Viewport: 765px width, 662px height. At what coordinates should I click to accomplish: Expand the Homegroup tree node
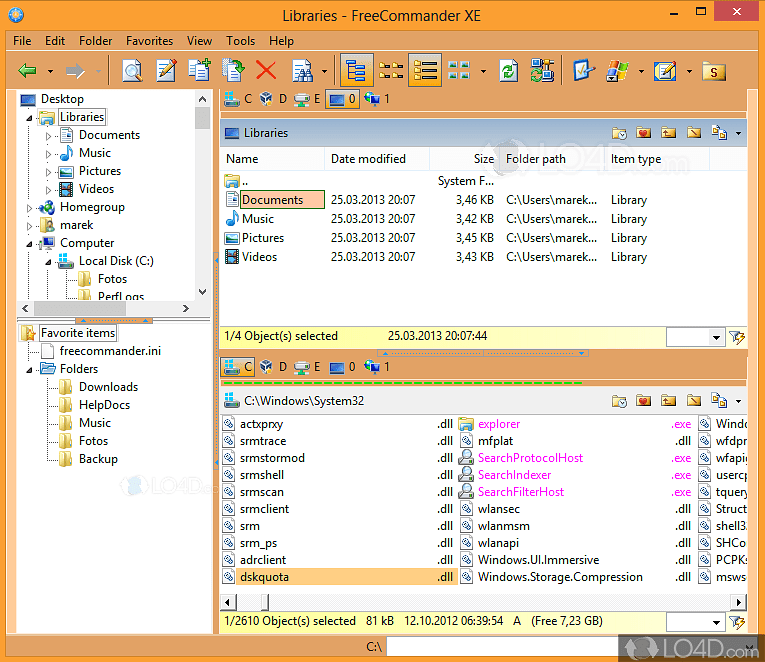click(29, 208)
